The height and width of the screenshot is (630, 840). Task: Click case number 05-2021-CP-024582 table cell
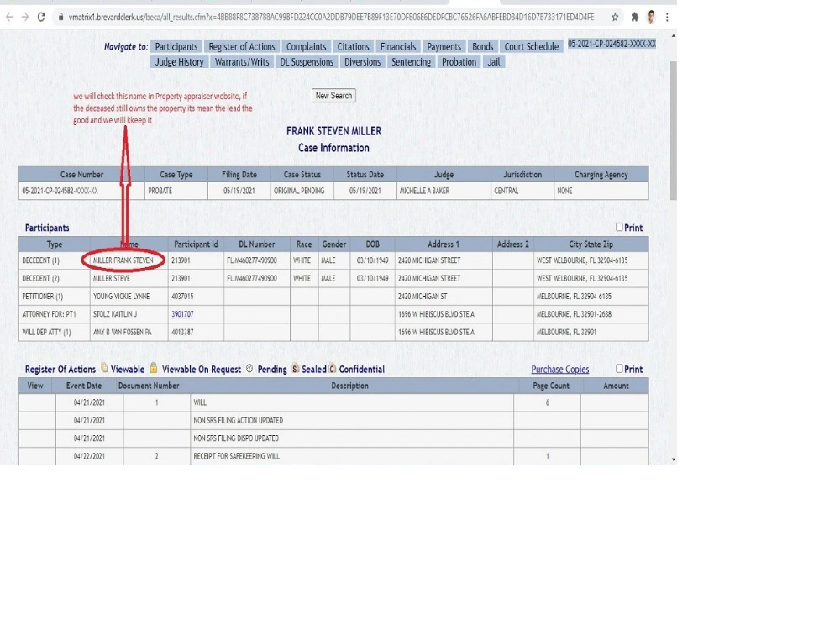click(81, 191)
